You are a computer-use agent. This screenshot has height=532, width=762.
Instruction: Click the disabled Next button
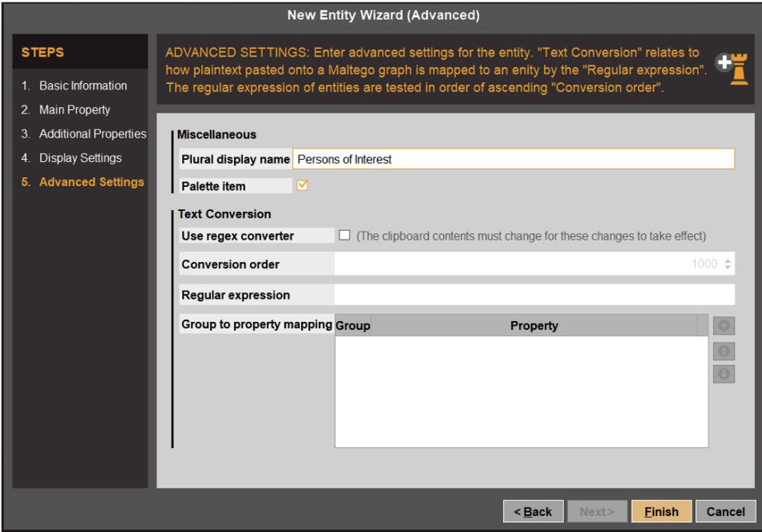tap(597, 511)
